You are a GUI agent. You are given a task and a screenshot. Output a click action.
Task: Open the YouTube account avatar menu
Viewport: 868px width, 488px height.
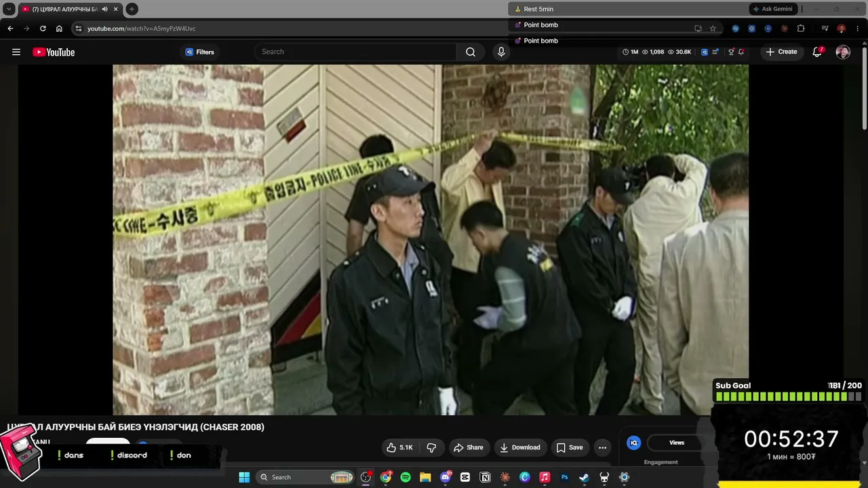point(843,52)
